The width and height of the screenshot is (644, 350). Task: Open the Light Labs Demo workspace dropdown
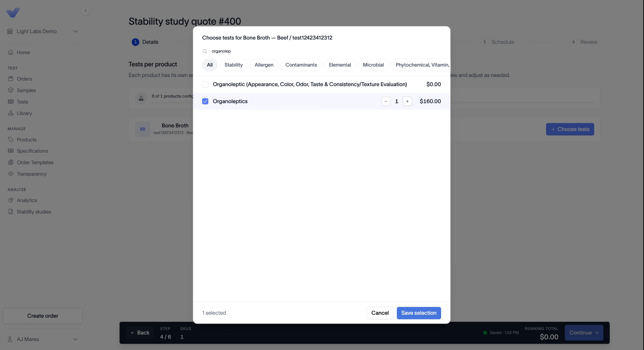coord(43,31)
